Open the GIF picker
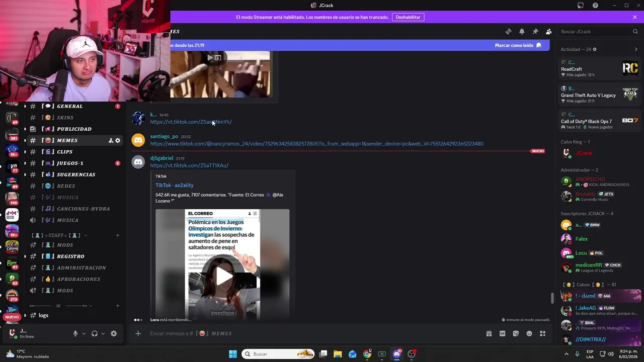 click(x=502, y=333)
